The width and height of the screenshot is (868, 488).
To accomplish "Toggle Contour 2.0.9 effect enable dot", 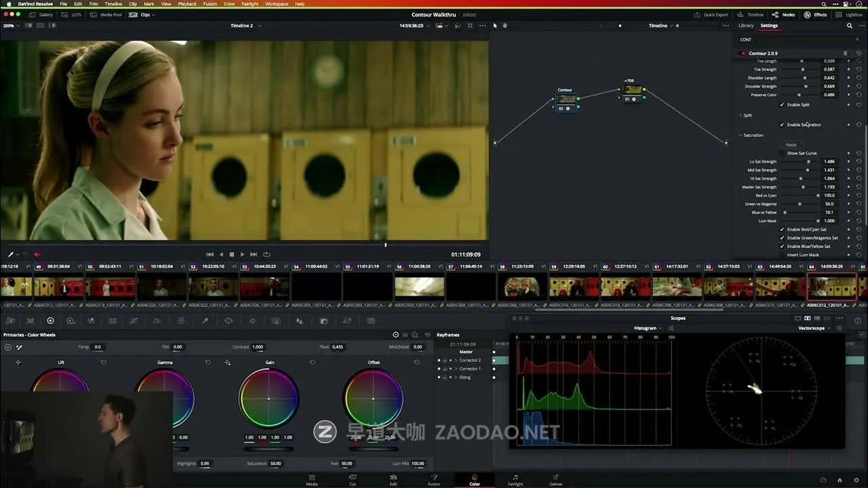I will click(x=743, y=53).
